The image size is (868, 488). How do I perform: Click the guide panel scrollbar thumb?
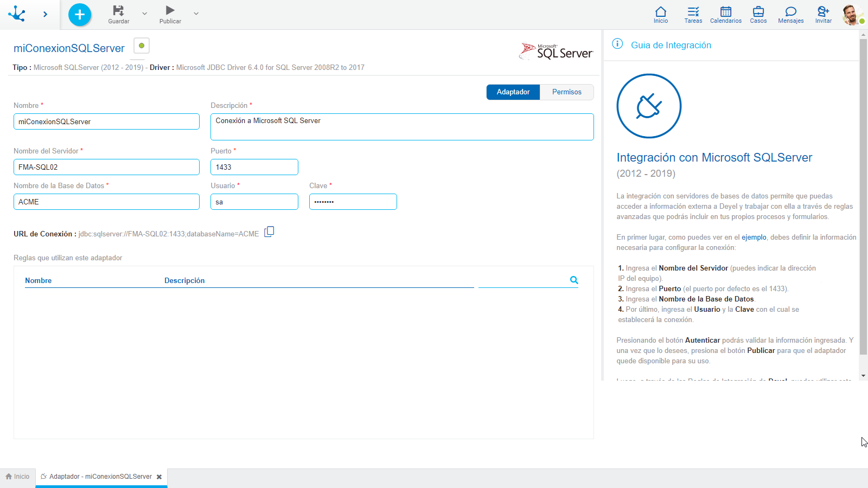[863, 197]
